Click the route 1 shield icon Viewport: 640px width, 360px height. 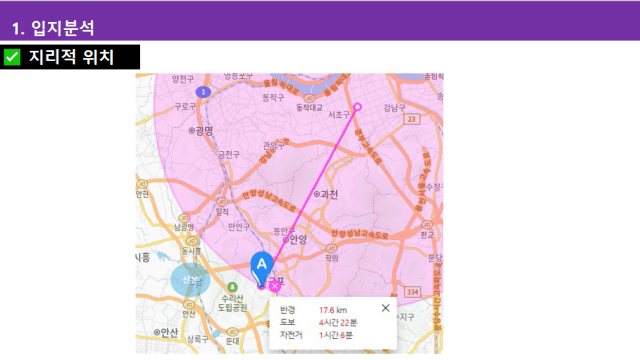point(203,92)
